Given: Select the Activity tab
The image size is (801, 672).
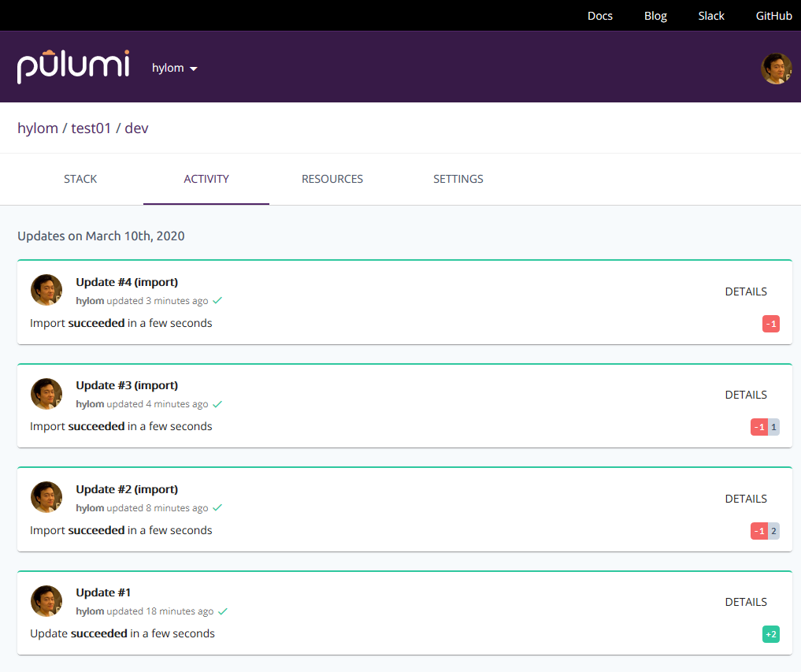Looking at the screenshot, I should pyautogui.click(x=206, y=179).
